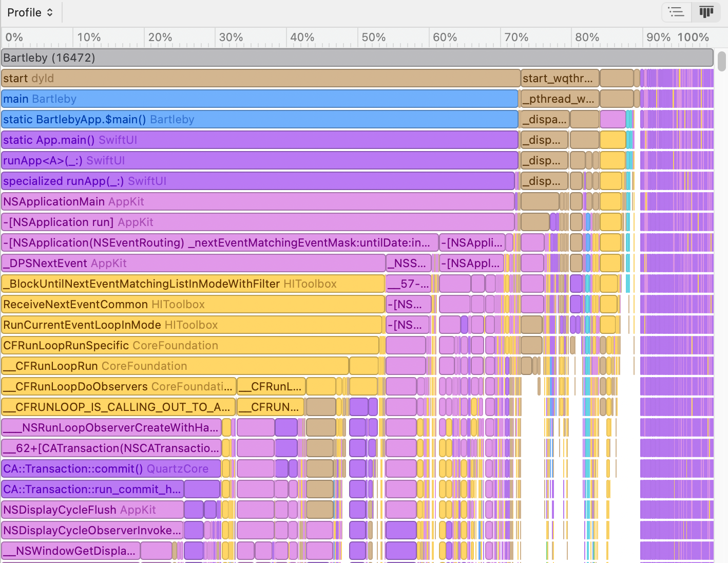Select the flame graph view icon
Viewport: 728px width, 563px height.
pos(706,12)
